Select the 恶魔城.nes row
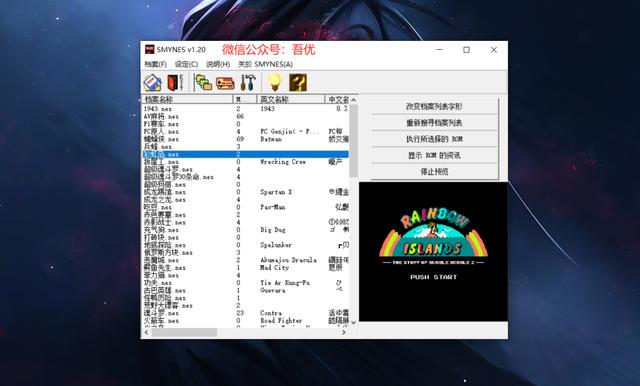Image resolution: width=640 pixels, height=386 pixels. 246,260
